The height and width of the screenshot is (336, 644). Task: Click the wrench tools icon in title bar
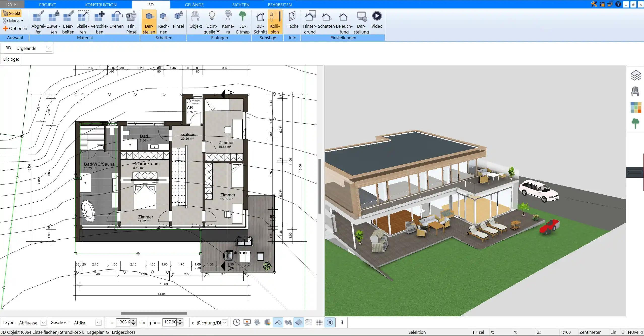tap(594, 4)
